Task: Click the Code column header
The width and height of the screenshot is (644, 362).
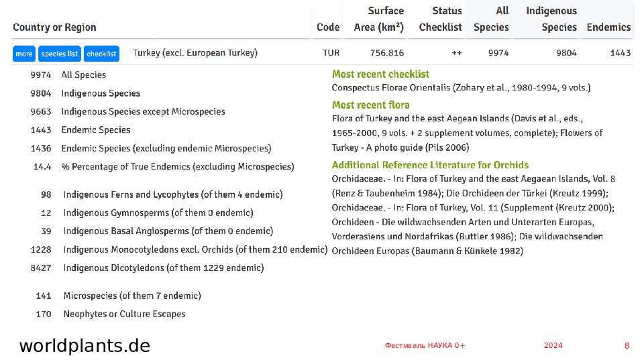Action: coord(328,27)
